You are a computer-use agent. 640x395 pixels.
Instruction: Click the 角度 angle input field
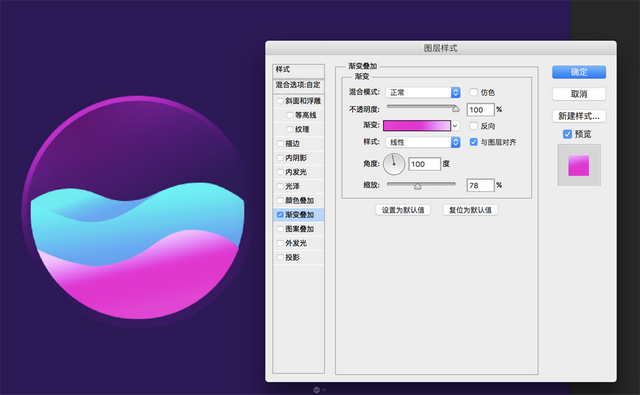click(424, 164)
